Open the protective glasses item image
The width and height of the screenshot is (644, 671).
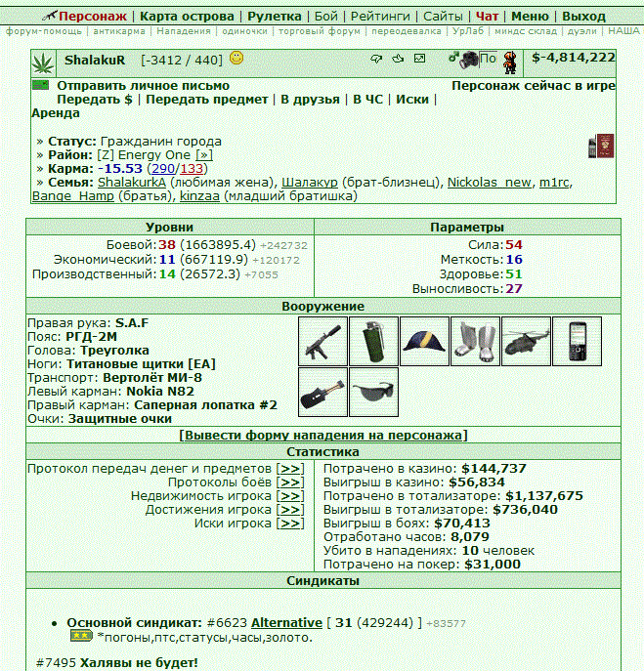tap(374, 392)
